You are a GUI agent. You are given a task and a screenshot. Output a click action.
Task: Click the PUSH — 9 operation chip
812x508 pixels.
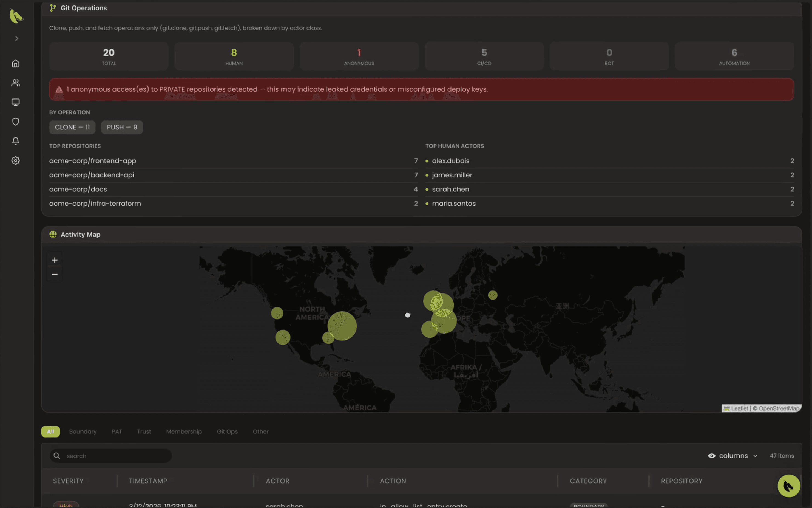click(122, 127)
